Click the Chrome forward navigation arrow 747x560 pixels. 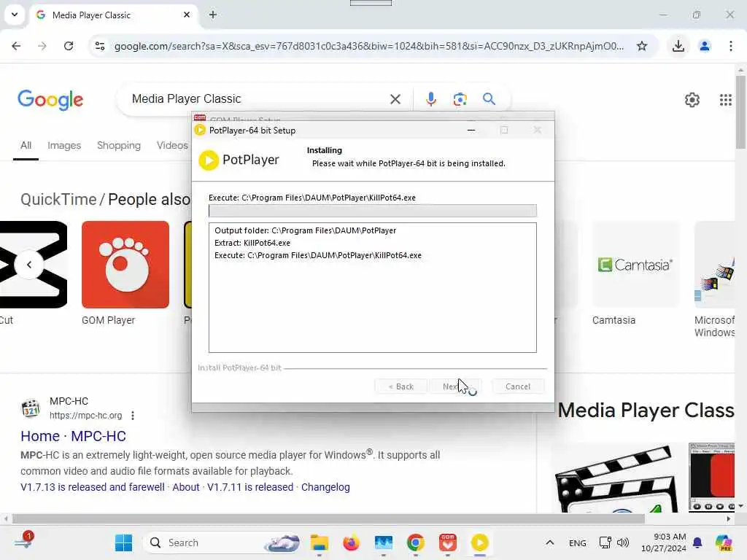tap(42, 46)
